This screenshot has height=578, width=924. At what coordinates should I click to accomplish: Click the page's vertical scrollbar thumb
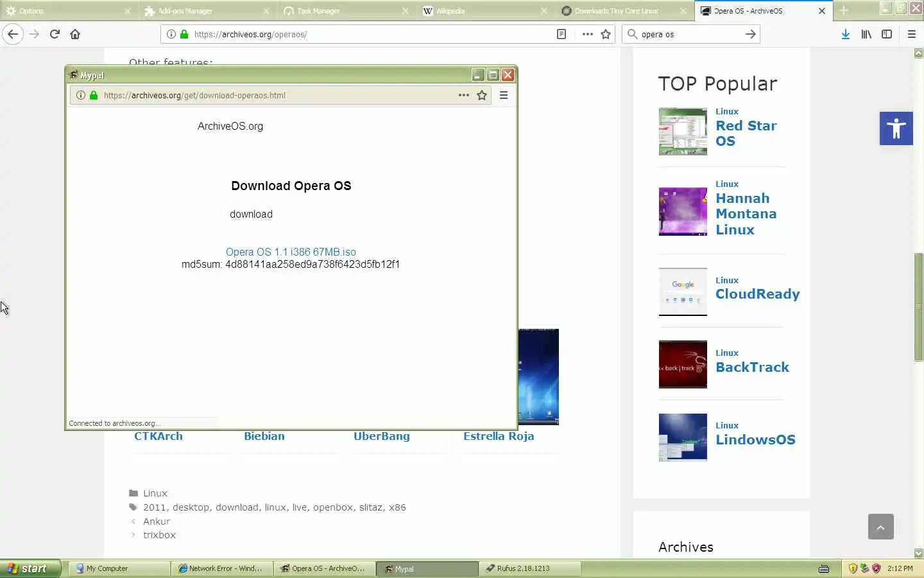coord(919,307)
